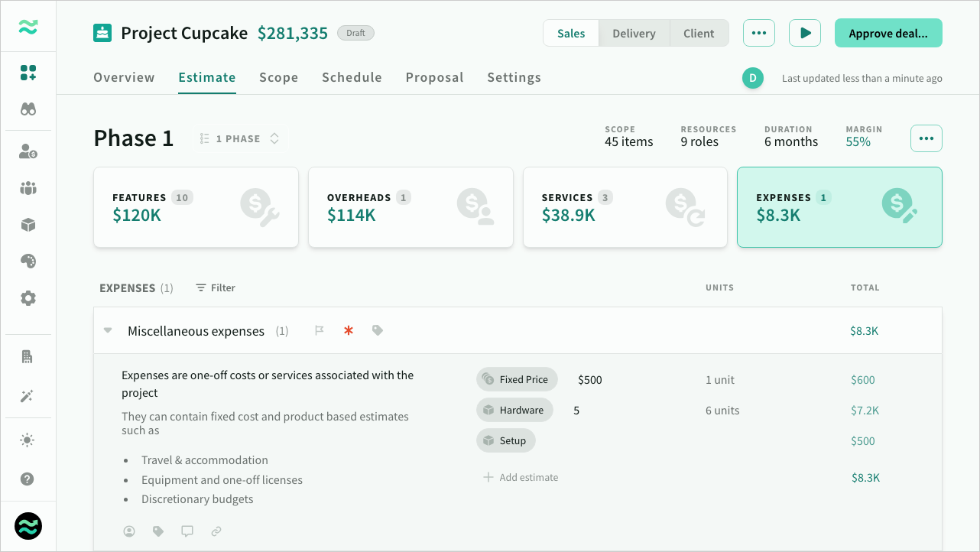This screenshot has height=552, width=980.
Task: Collapse the Miscellaneous expenses group
Action: click(x=108, y=330)
